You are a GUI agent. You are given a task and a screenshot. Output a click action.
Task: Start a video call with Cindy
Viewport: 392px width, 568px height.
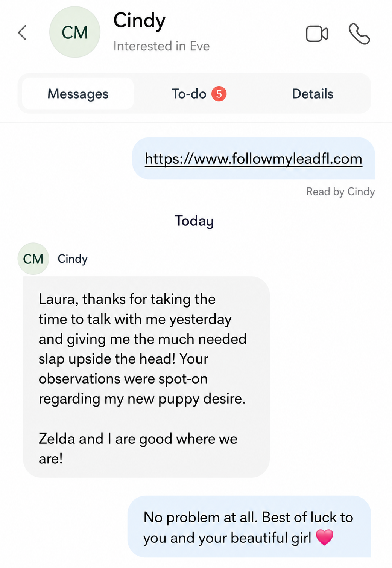coord(317,34)
